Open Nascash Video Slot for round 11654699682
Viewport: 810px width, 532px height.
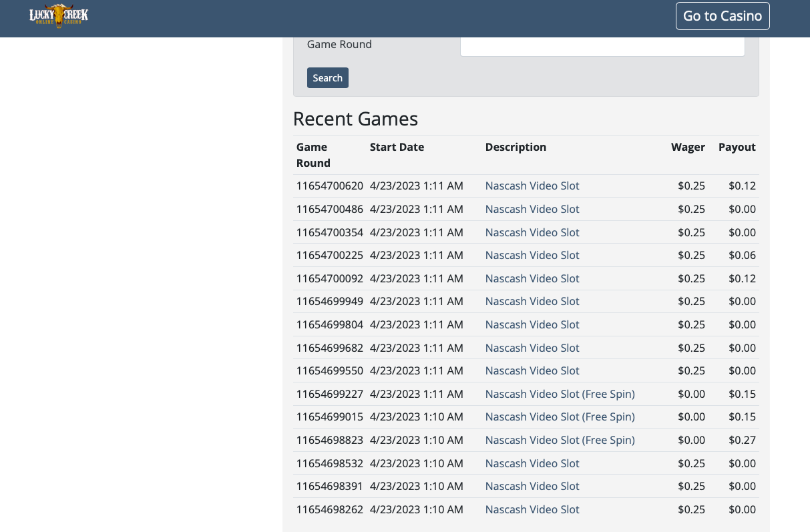coord(532,348)
